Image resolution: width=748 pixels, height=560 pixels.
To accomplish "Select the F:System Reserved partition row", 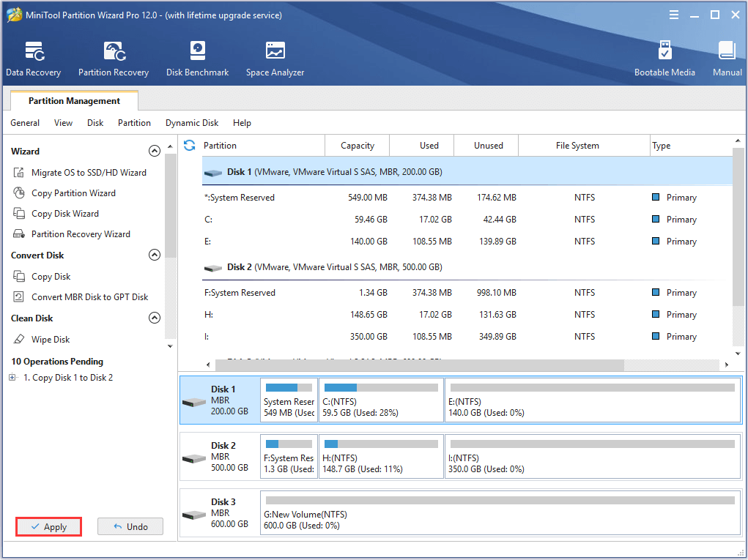I will point(467,293).
